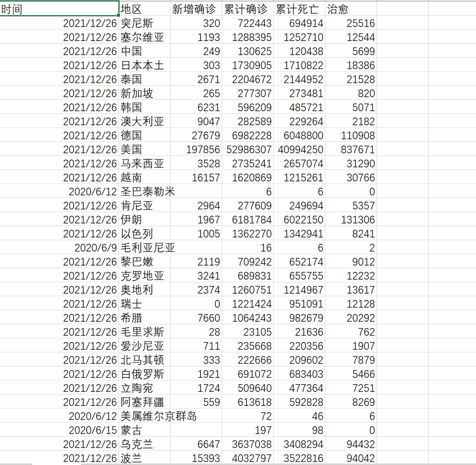This screenshot has width=476, height=465.
Task: Click the 突尼斯 region cell
Action: [x=144, y=24]
